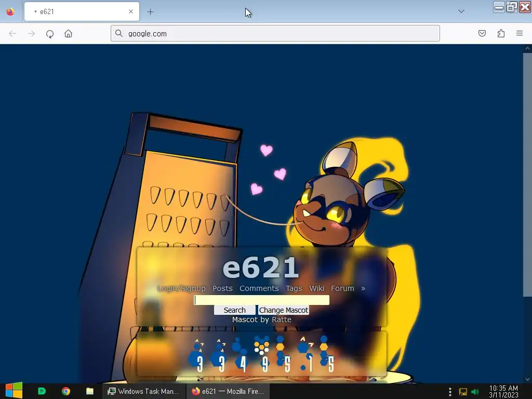Focus the google.com address bar
Viewport: 532px width, 399px height.
pos(275,33)
